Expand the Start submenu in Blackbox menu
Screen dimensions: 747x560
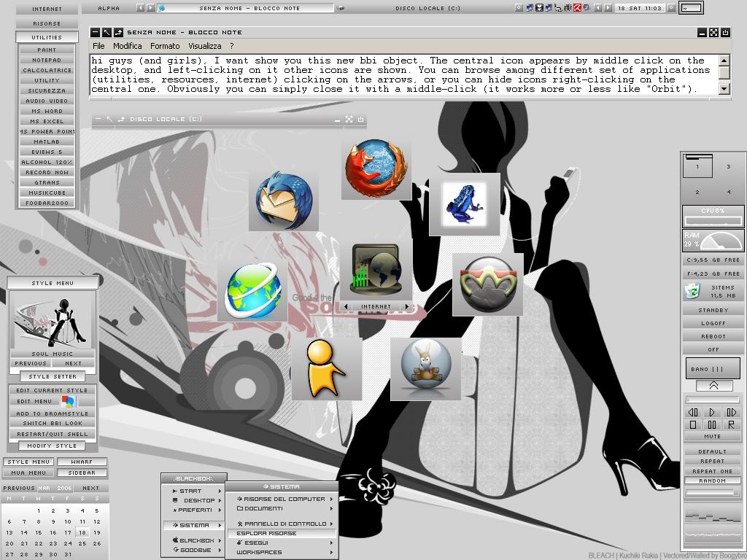[x=194, y=491]
